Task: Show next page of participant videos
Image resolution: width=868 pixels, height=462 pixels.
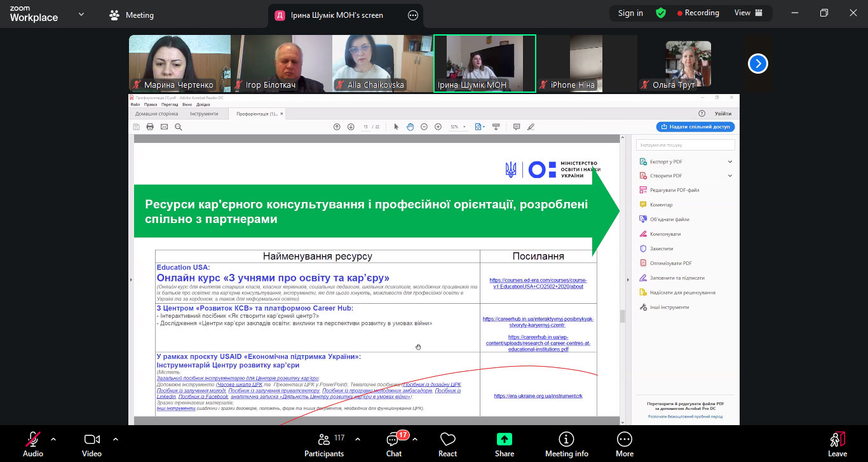Action: pyautogui.click(x=757, y=64)
